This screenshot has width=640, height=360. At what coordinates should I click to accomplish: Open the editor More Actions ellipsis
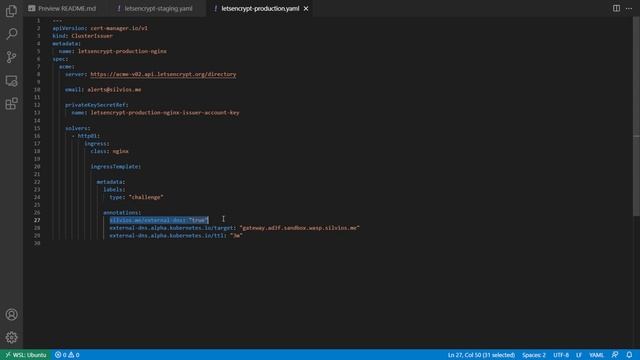pos(629,8)
